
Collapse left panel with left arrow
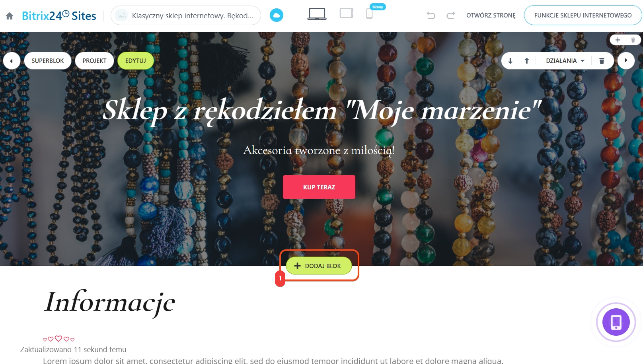pos(12,61)
